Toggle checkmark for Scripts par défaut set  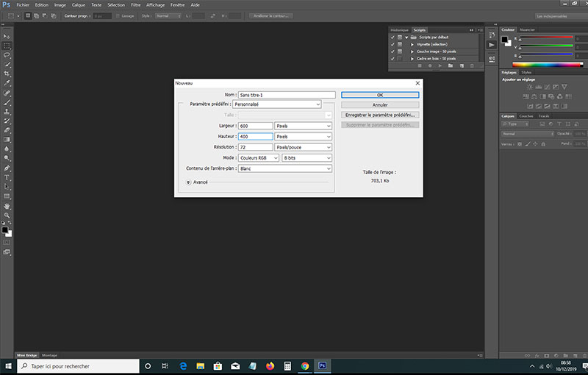(x=392, y=37)
